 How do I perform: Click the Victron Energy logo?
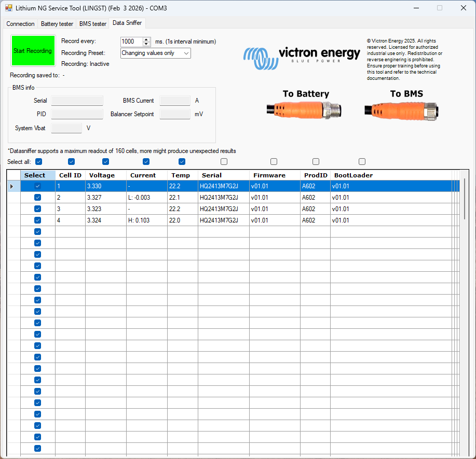pos(302,54)
